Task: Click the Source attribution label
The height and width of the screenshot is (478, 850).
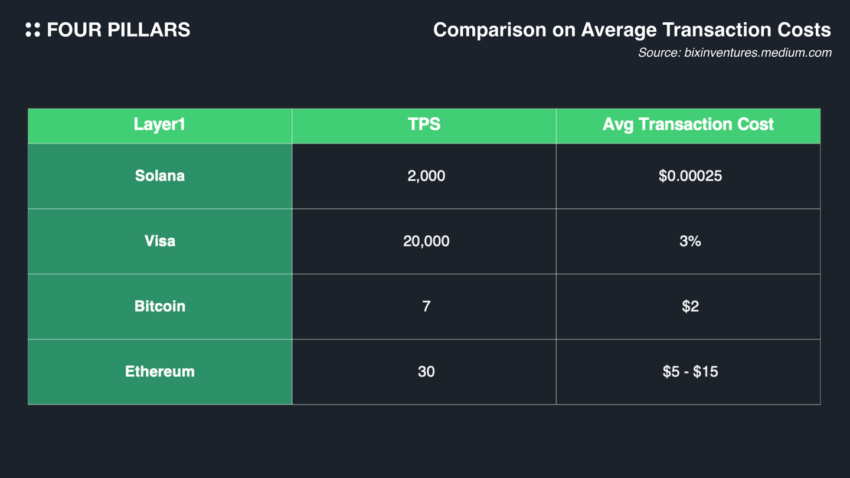Action: coord(659,53)
